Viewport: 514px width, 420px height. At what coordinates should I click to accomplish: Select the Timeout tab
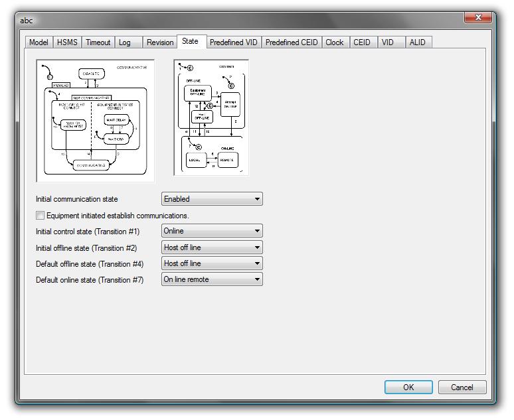(x=98, y=42)
